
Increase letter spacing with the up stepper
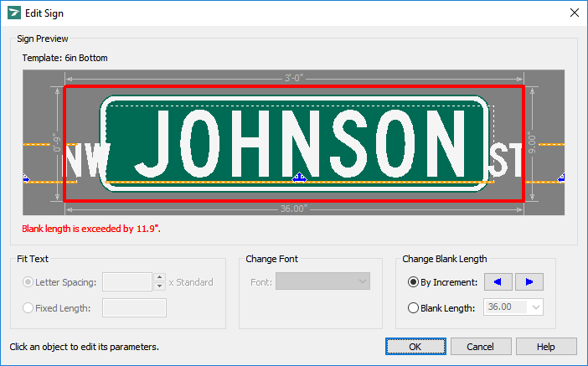pos(159,277)
